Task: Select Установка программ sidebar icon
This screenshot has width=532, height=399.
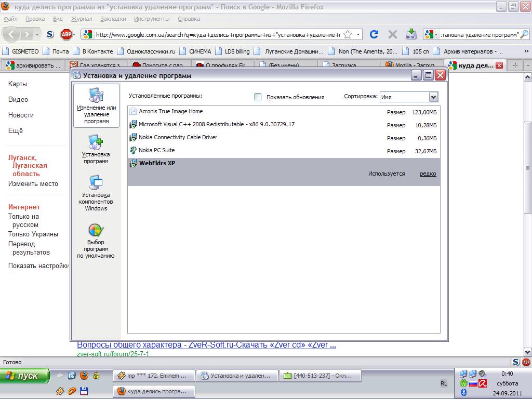Action: tap(96, 149)
